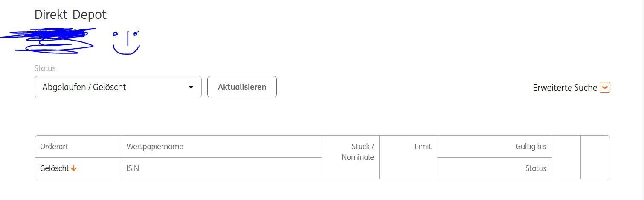The height and width of the screenshot is (200, 644).
Task: Sort by the Gelöscht label
Action: [55, 168]
